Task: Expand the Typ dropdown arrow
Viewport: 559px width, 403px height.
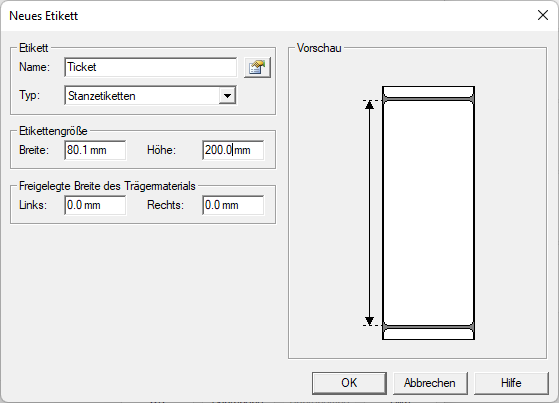Action: click(x=227, y=96)
